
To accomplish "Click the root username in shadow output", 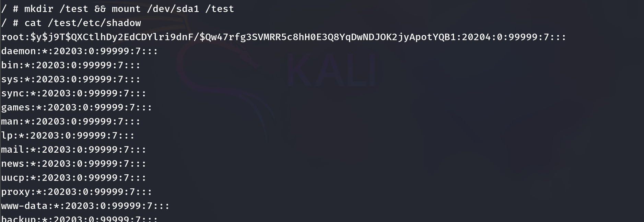I will pos(13,37).
